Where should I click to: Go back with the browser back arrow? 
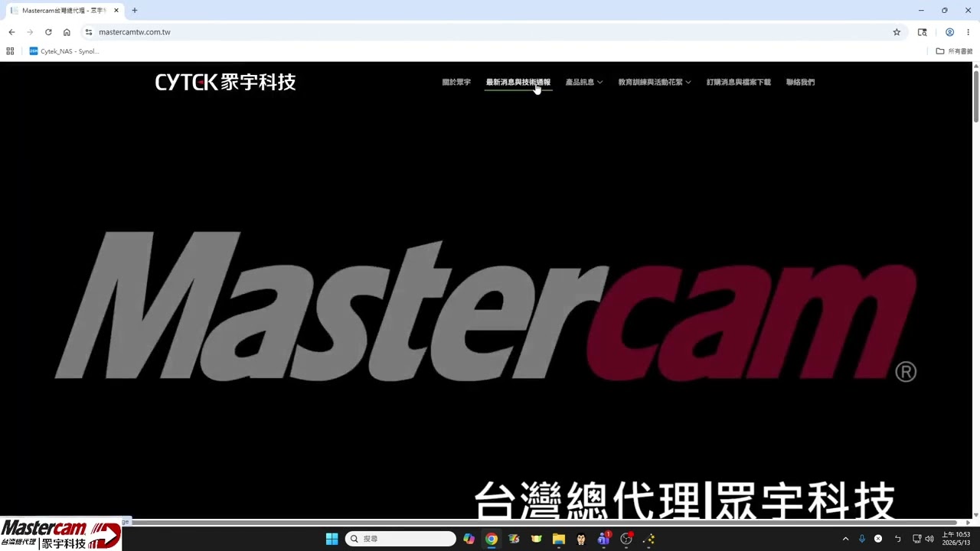[11, 32]
